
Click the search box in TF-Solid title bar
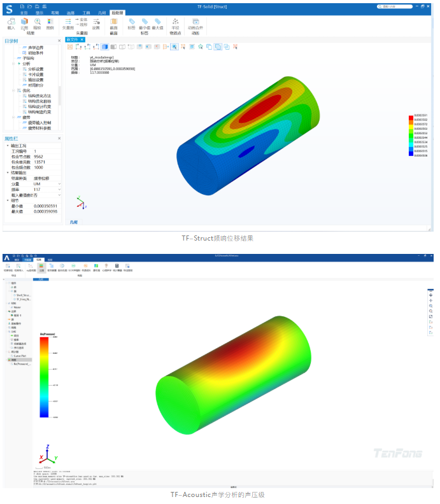pos(395,6)
